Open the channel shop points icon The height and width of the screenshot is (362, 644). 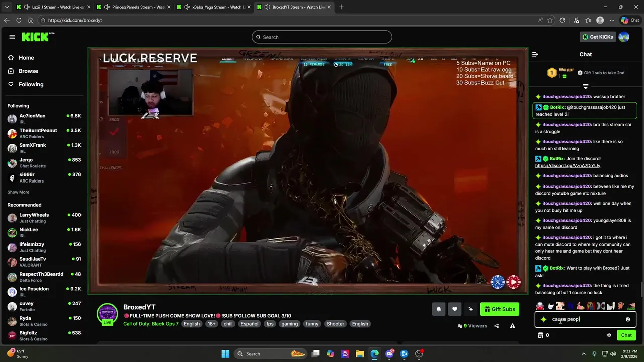click(x=541, y=335)
